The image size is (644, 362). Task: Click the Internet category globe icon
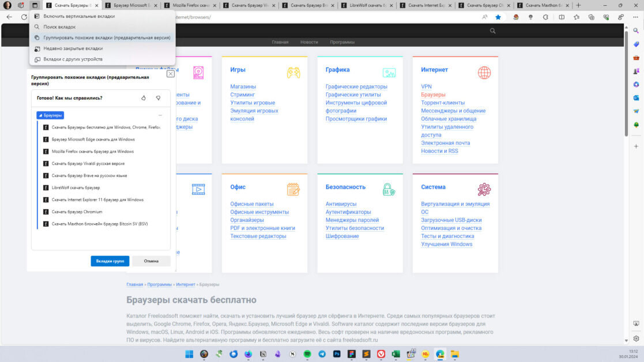pyautogui.click(x=484, y=73)
